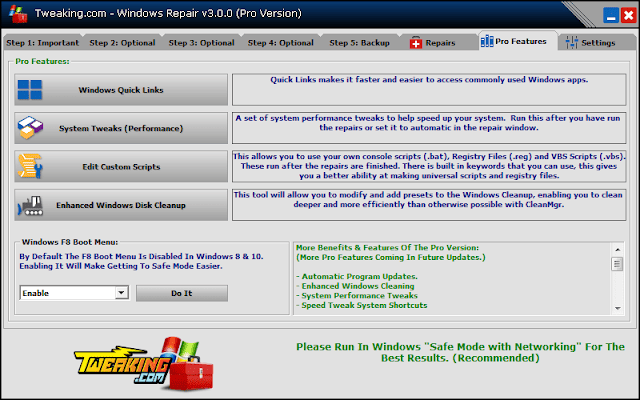The image size is (640, 400).
Task: Click the Windows logo icon on Quick Links
Action: (30, 90)
